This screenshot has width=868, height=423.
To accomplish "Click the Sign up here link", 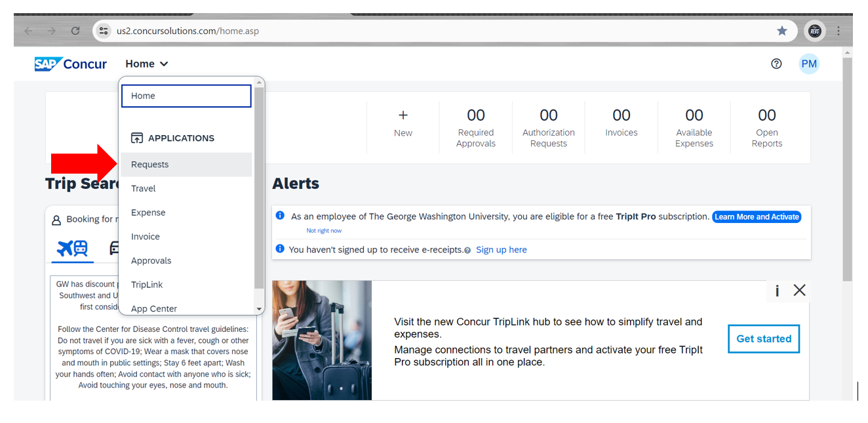I will pyautogui.click(x=502, y=250).
